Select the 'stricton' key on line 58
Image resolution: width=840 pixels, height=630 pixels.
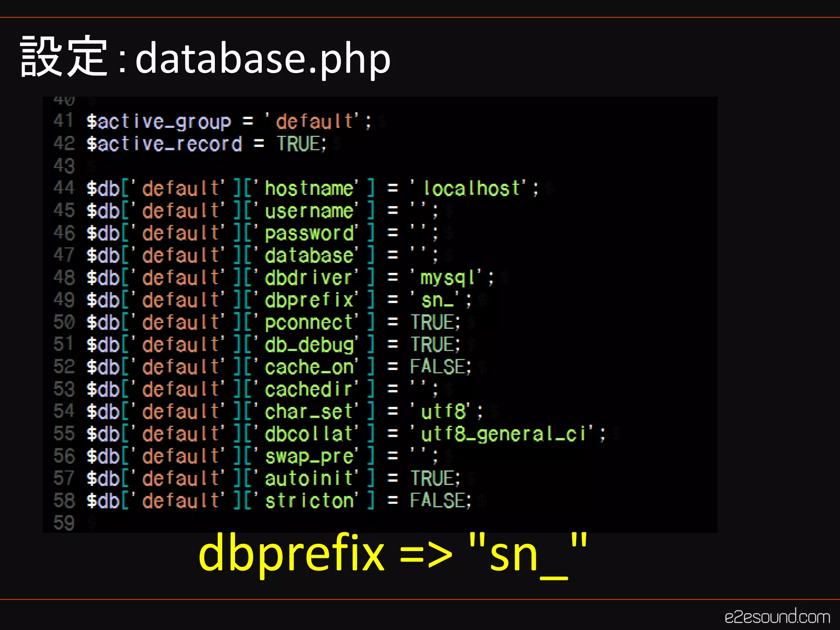[309, 500]
